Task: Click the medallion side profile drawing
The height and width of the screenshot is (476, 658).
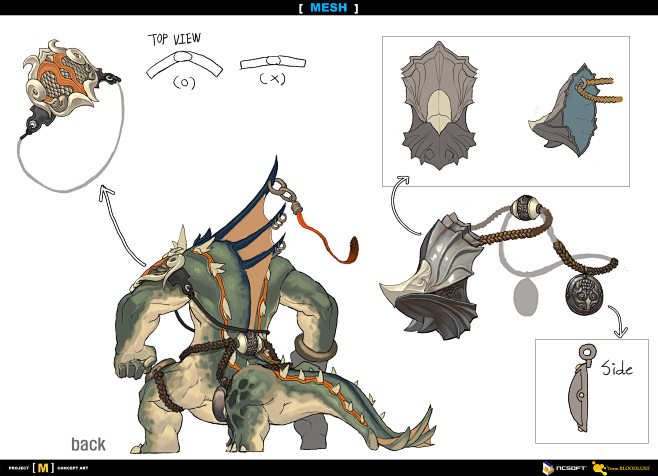Action: tap(581, 388)
